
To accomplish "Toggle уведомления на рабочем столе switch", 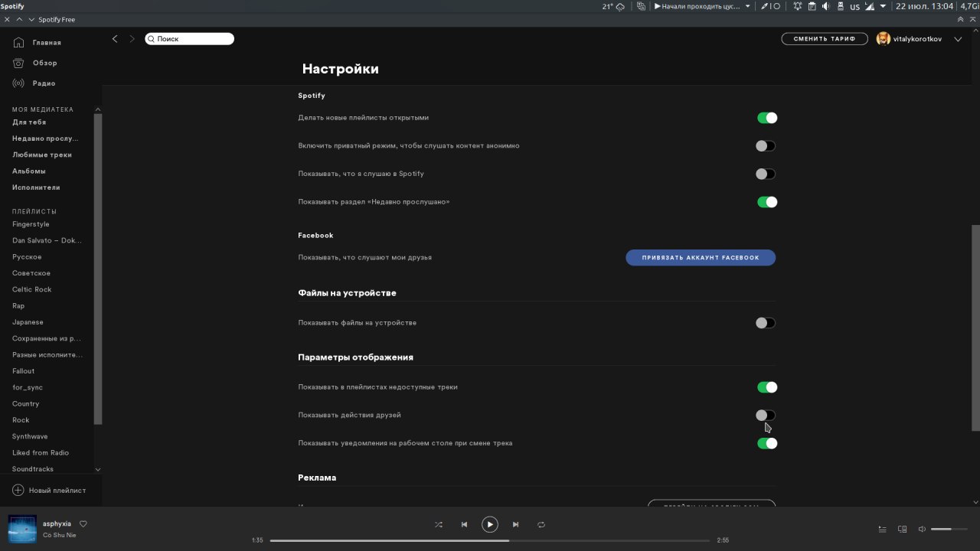I will 767,443.
